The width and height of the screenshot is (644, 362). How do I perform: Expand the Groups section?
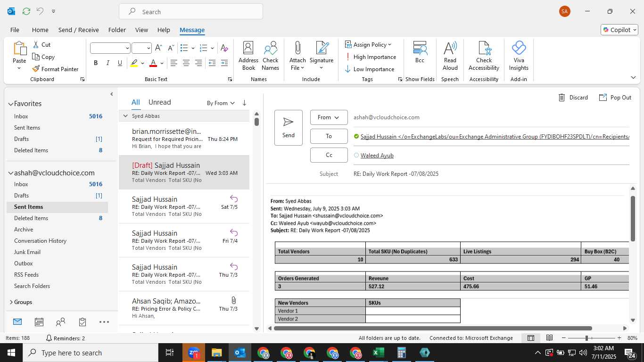tap(11, 302)
